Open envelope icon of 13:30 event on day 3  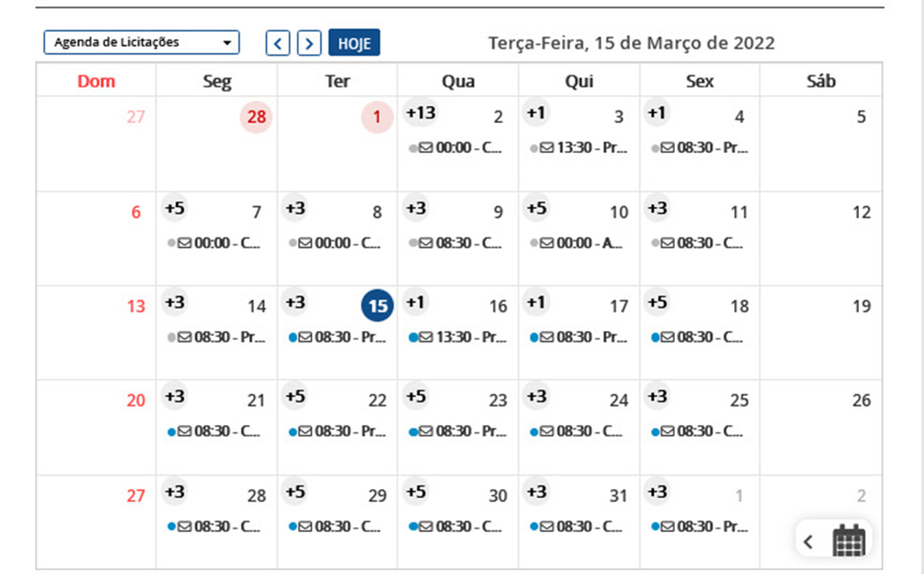point(547,147)
